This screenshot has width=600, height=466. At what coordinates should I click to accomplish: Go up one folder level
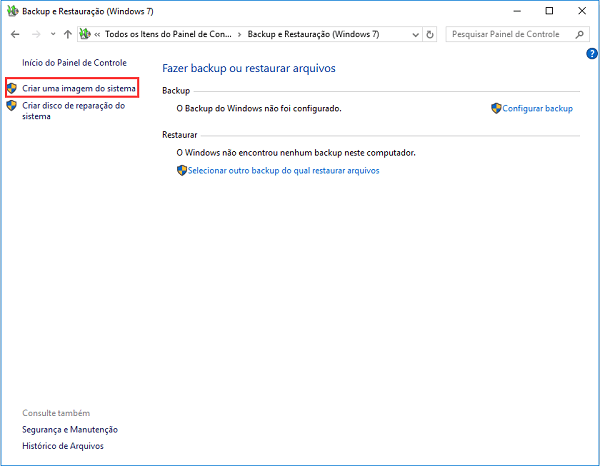click(x=67, y=34)
